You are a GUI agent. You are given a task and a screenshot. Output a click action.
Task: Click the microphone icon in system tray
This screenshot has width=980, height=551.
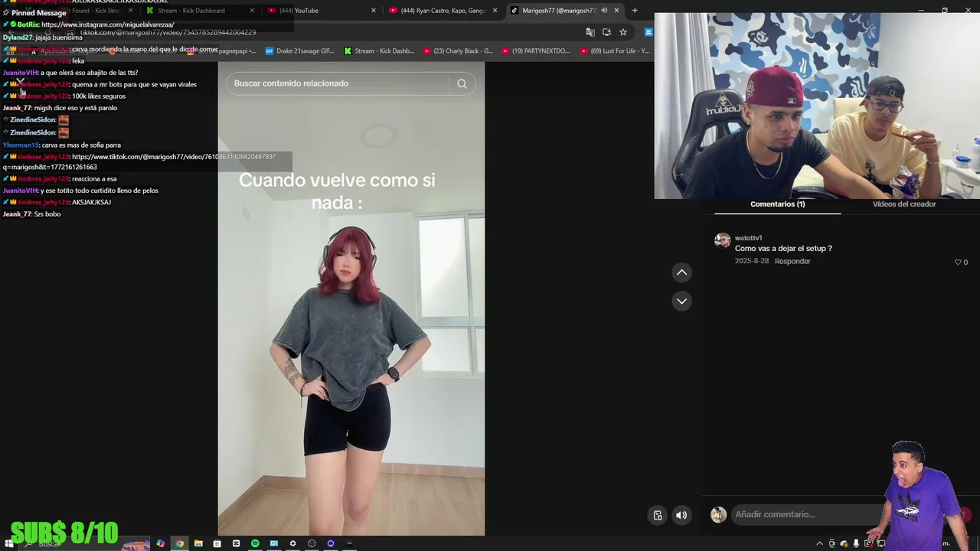(856, 543)
